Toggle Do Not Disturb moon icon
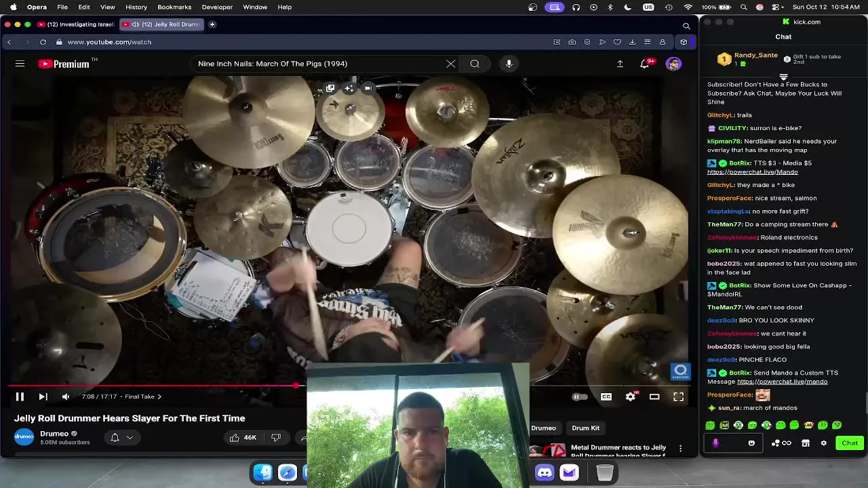The height and width of the screenshot is (488, 868). pyautogui.click(x=628, y=7)
